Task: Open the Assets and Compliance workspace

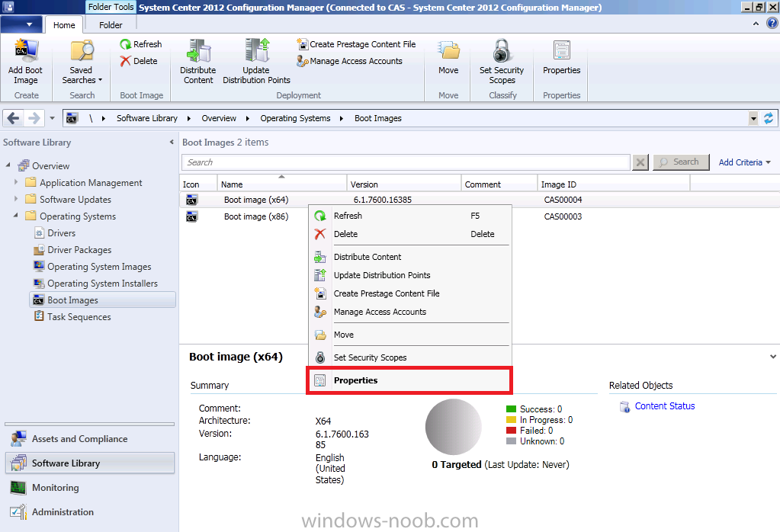Action: click(x=89, y=439)
